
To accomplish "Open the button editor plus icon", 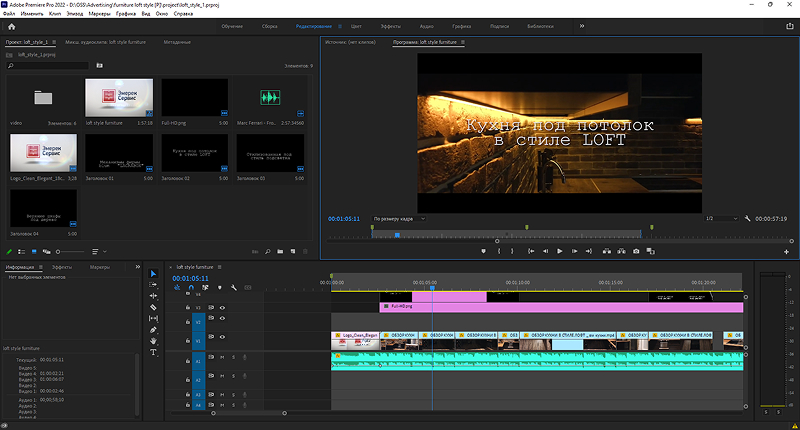I will click(786, 251).
